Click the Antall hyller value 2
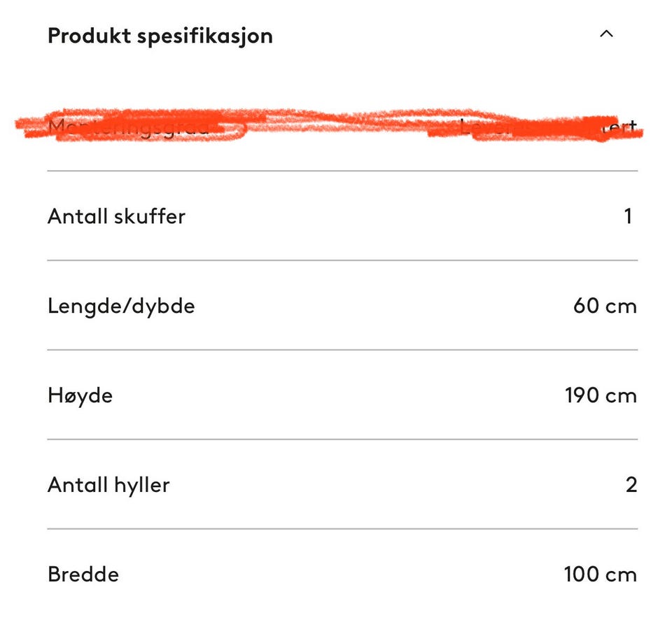The width and height of the screenshot is (672, 627). click(x=631, y=485)
